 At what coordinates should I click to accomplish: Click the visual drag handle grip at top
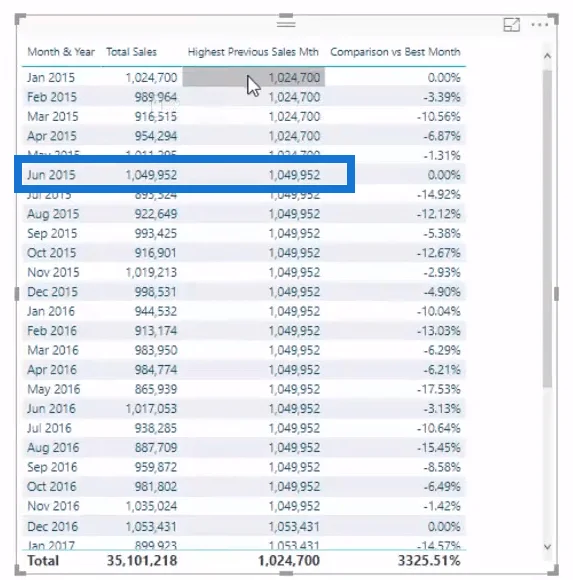coord(286,24)
